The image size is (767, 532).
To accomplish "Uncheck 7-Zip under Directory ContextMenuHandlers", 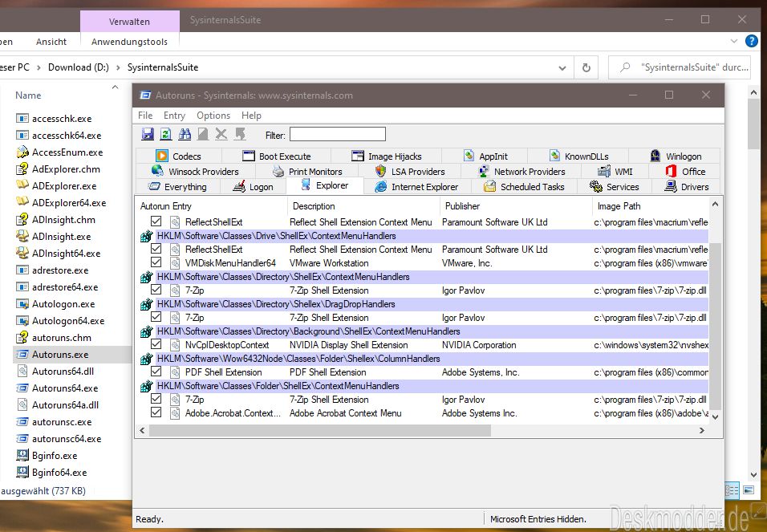I will point(156,290).
